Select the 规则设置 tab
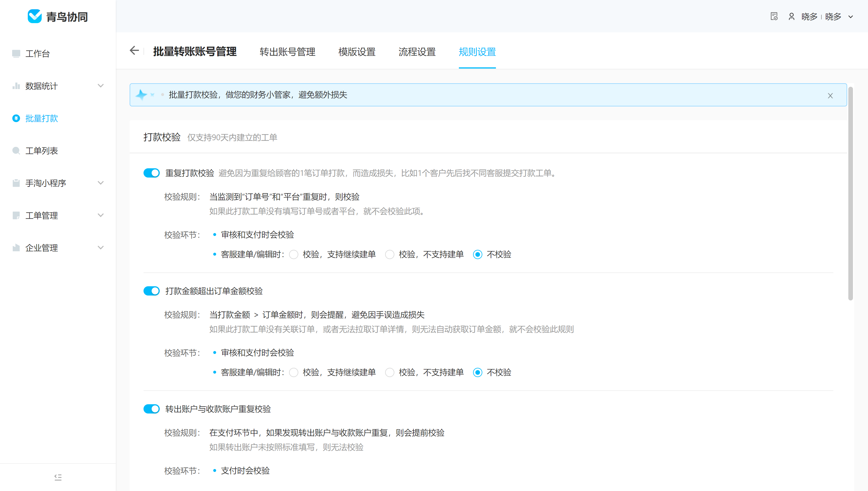This screenshot has width=868, height=491. click(x=477, y=52)
